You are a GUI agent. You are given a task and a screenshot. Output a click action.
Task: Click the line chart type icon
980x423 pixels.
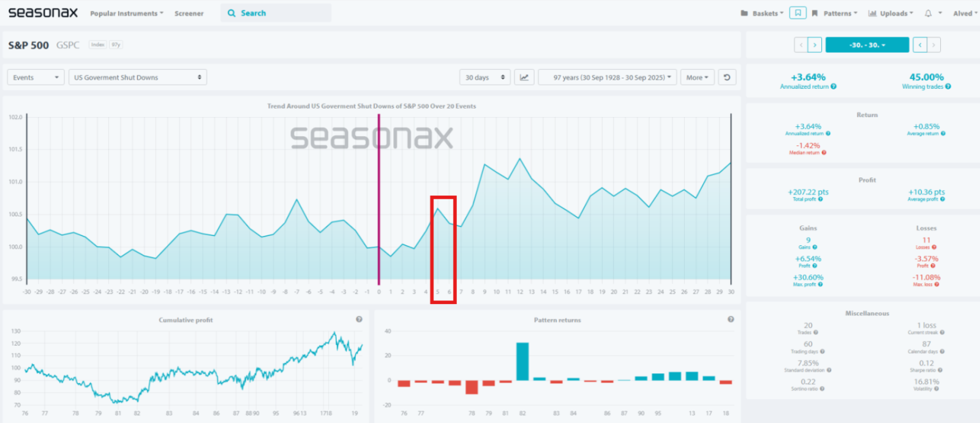point(524,77)
